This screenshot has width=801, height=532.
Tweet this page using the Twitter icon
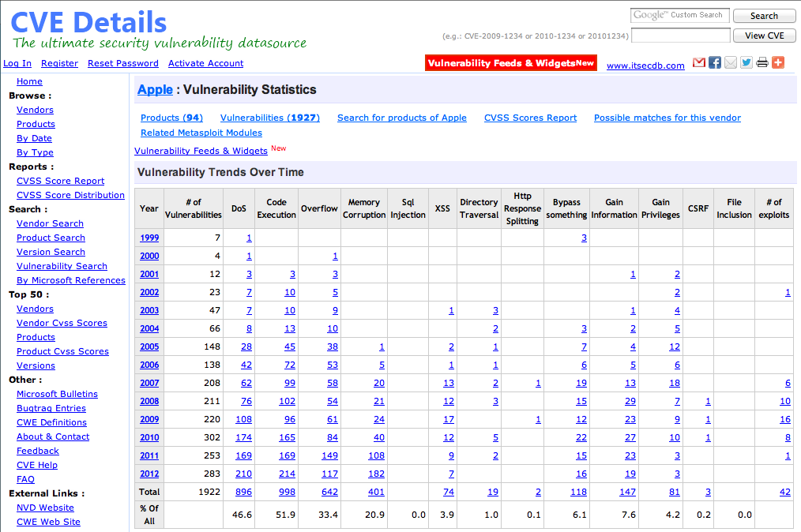coord(746,63)
